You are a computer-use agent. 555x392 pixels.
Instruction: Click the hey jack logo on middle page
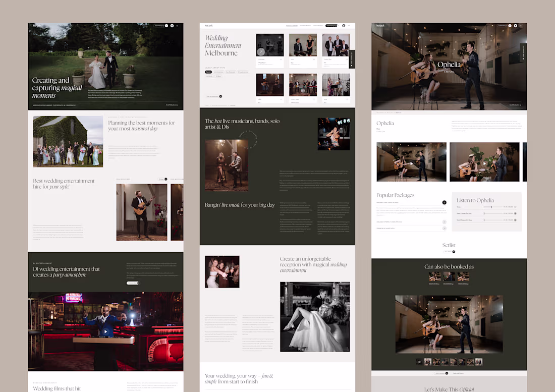tap(209, 25)
